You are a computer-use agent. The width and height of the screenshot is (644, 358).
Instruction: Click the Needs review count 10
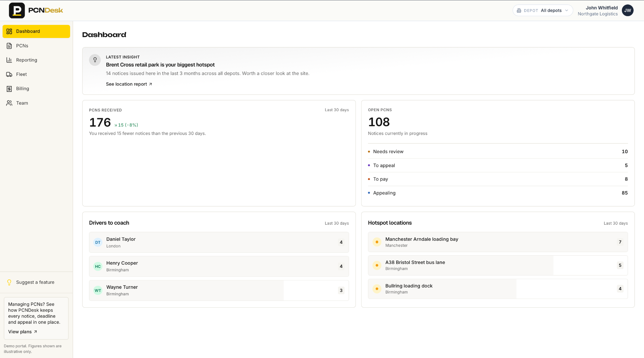tap(625, 151)
